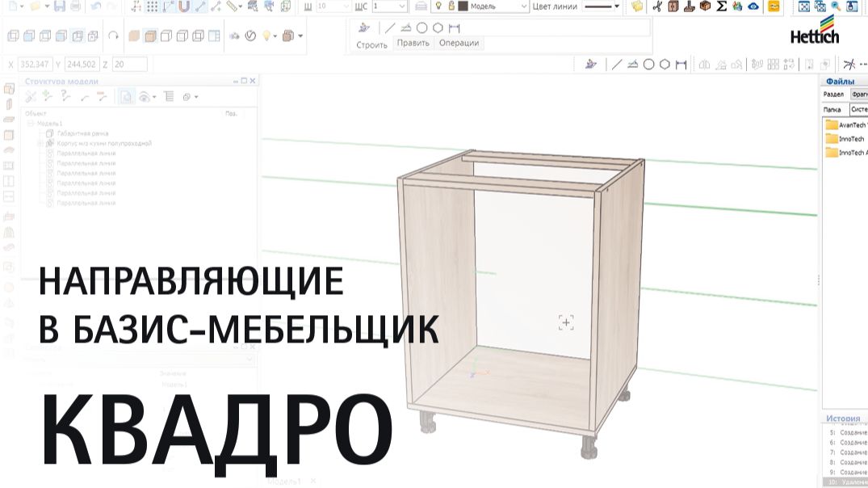The width and height of the screenshot is (868, 488).
Task: Click the list view icon in Структура модели
Action: (169, 97)
